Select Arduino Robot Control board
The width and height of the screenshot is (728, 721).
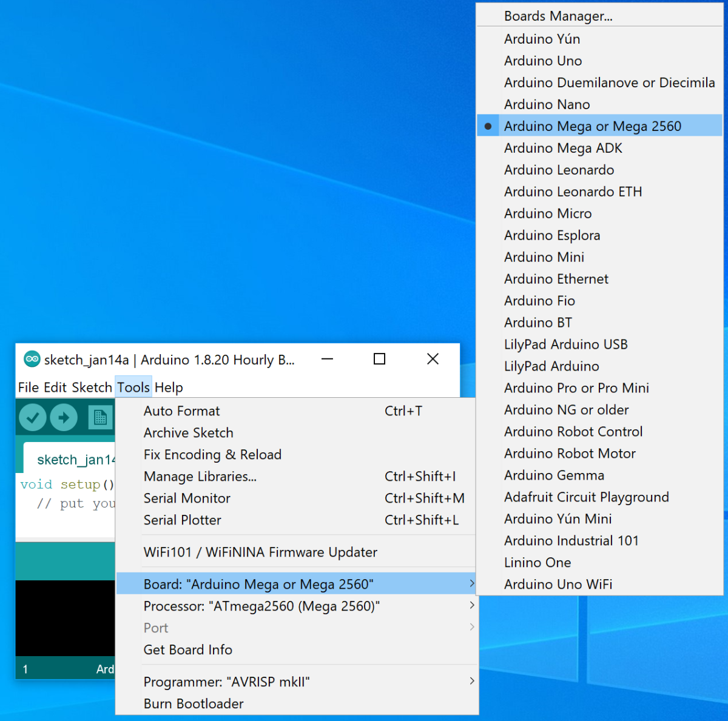pos(599,432)
